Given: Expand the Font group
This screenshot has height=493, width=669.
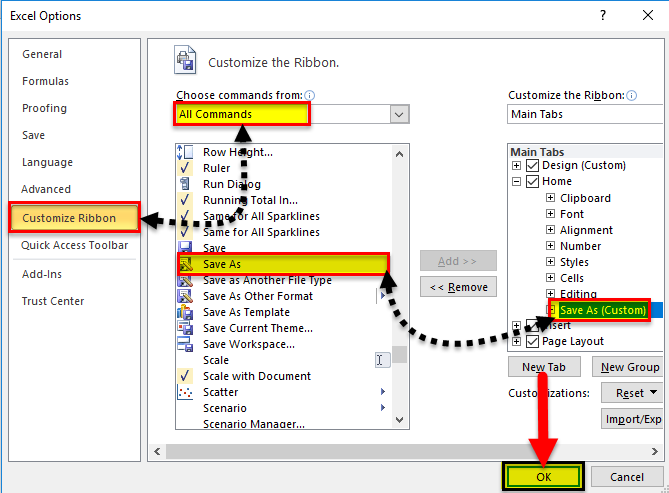Looking at the screenshot, I should (550, 213).
